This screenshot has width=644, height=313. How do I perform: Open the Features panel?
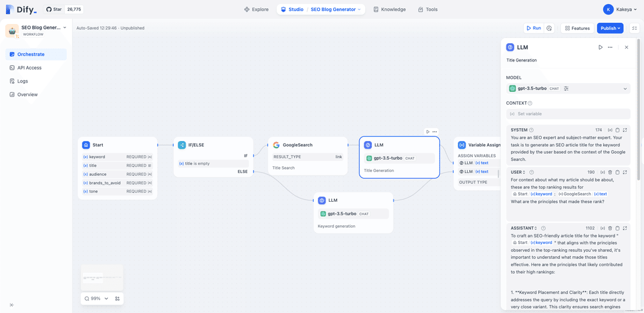(x=577, y=28)
